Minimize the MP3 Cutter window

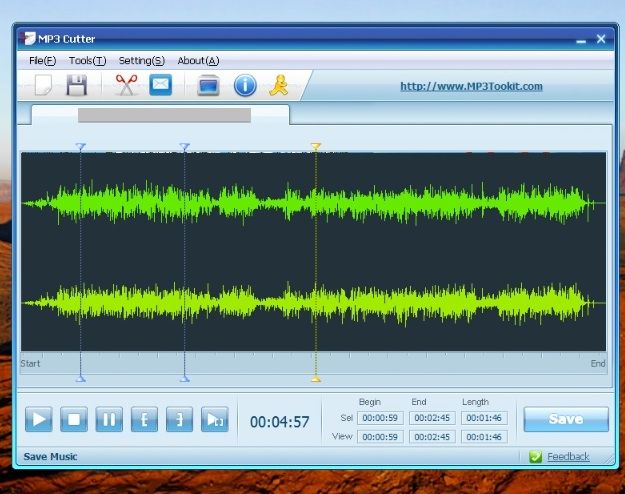click(x=581, y=39)
